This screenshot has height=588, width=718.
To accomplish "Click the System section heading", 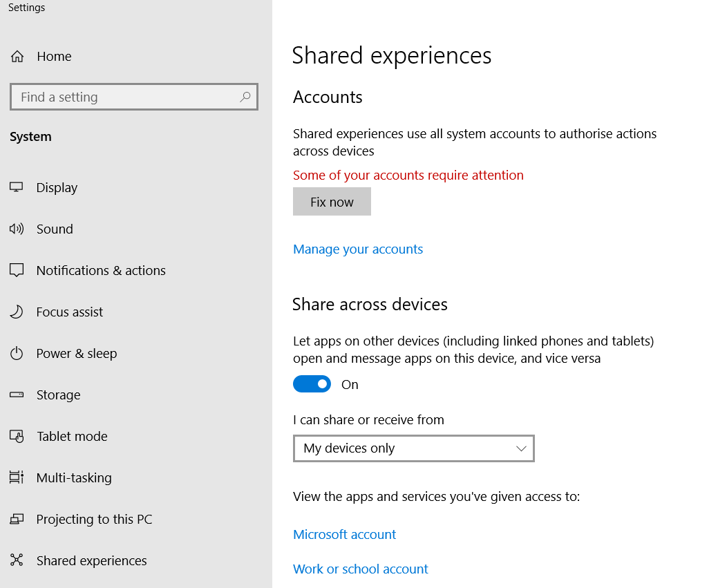I will 30,137.
